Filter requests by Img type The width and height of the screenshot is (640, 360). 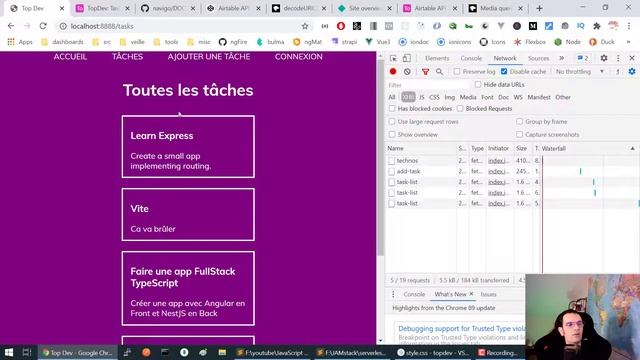pos(449,97)
